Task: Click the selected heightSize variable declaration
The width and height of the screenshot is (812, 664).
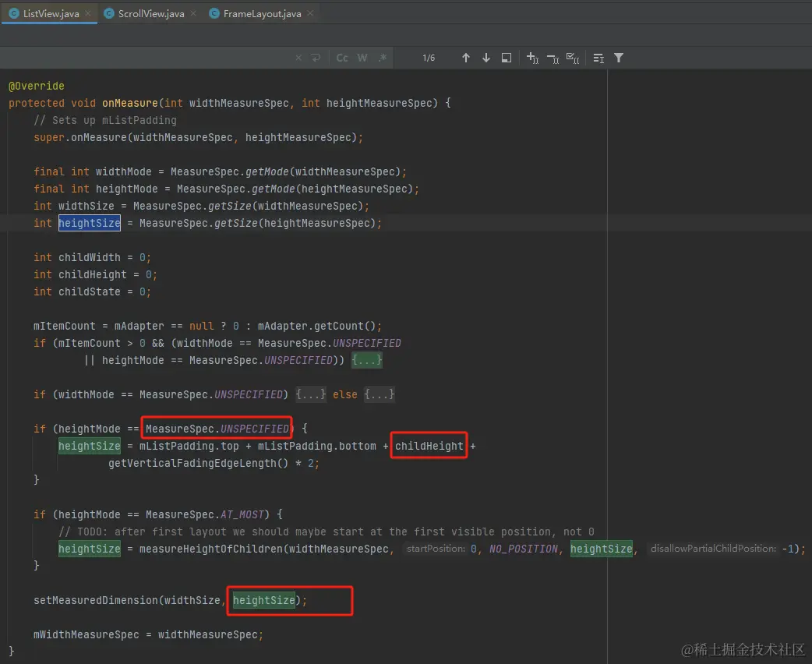Action: point(89,223)
